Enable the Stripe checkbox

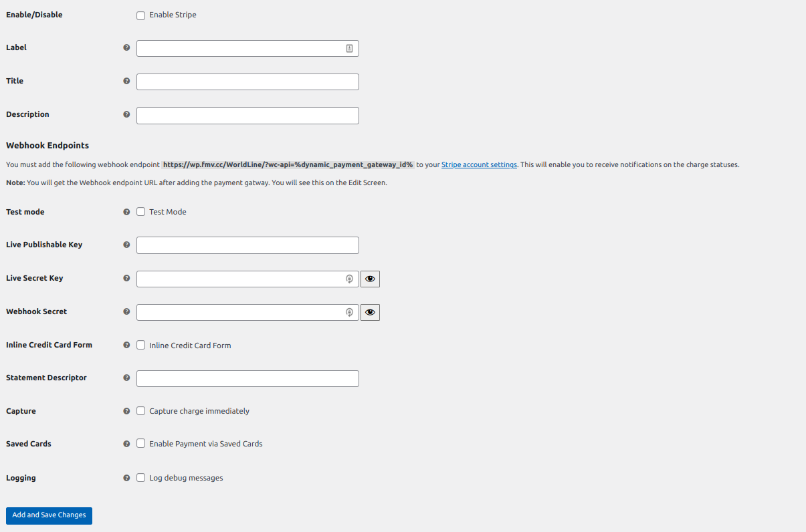coord(141,15)
